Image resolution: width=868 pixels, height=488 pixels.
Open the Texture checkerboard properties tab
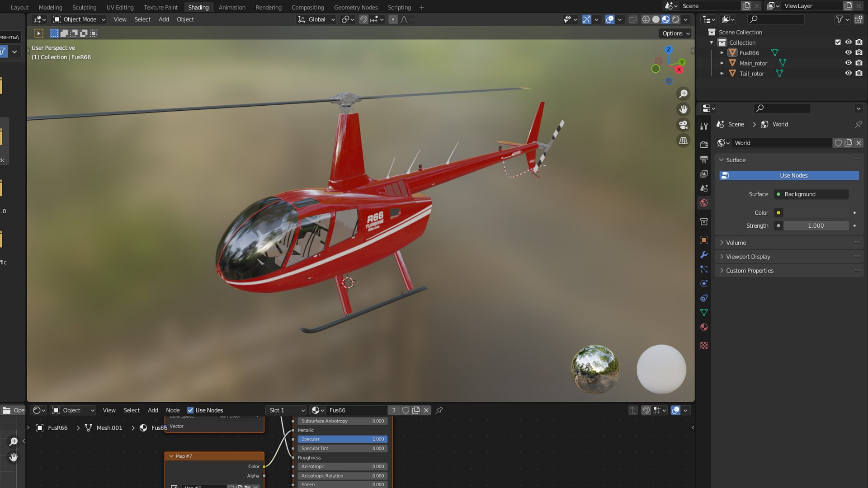(704, 346)
